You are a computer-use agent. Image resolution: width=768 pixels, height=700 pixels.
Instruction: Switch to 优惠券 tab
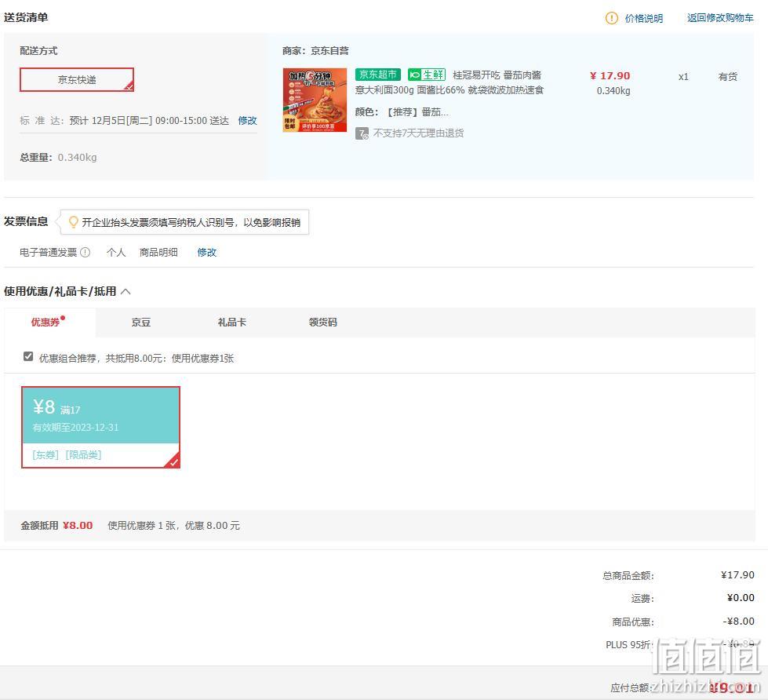coord(48,322)
